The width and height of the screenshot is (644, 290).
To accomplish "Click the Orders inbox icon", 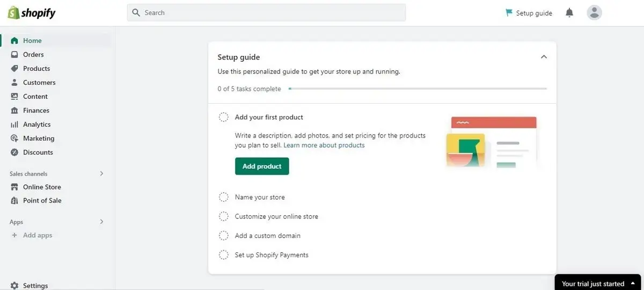I will click(x=14, y=55).
